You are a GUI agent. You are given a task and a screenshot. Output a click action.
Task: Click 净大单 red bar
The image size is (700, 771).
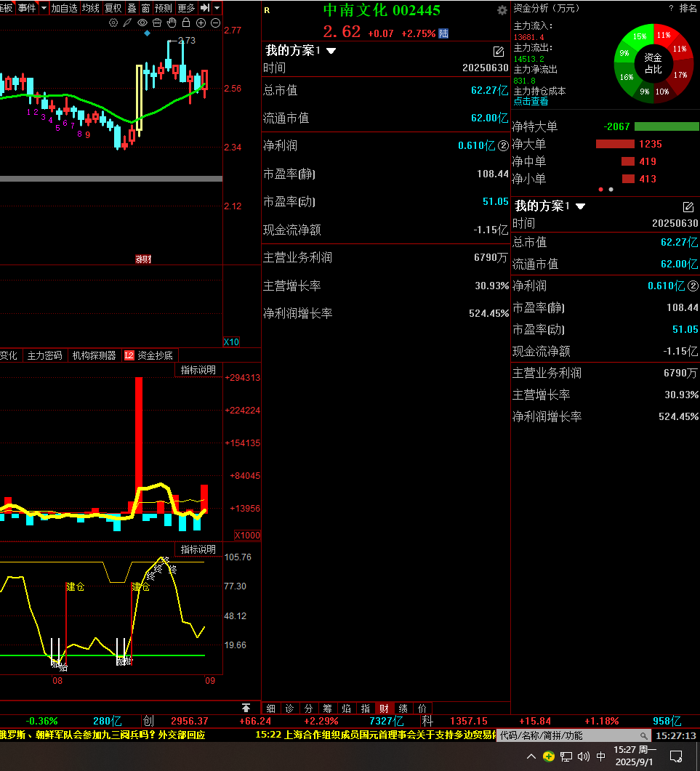click(x=615, y=144)
